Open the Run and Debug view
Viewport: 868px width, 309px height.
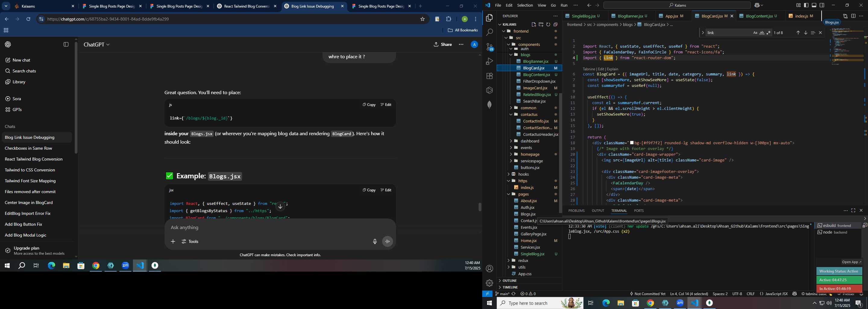coord(489,61)
